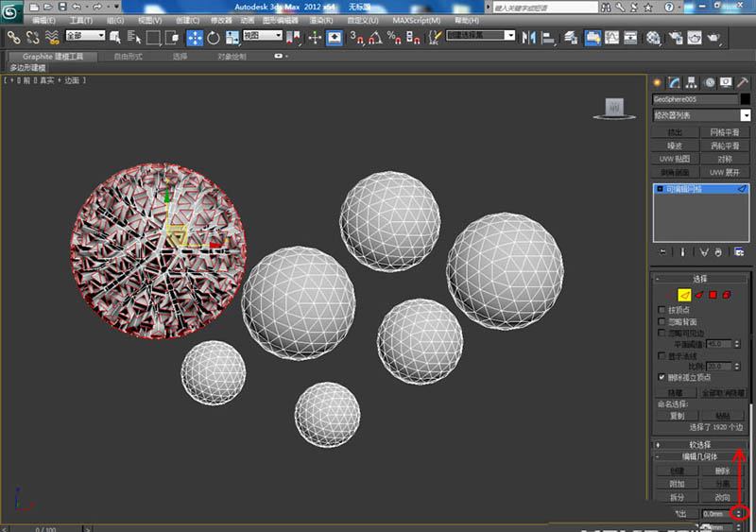Open the modifier list dropdown
This screenshot has width=756, height=532.
pos(701,115)
